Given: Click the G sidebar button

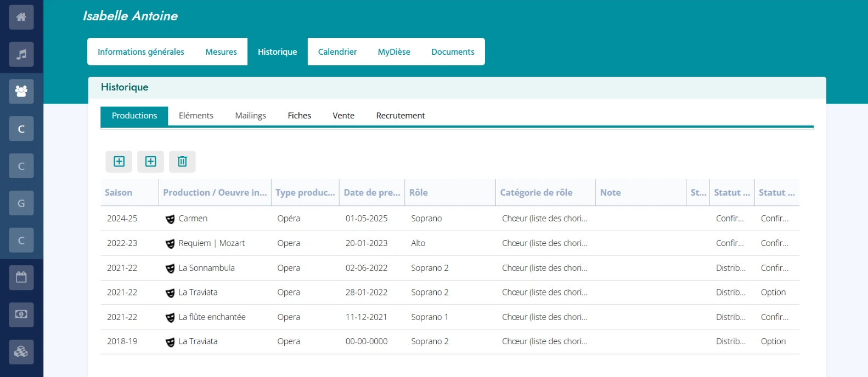Looking at the screenshot, I should (x=21, y=203).
